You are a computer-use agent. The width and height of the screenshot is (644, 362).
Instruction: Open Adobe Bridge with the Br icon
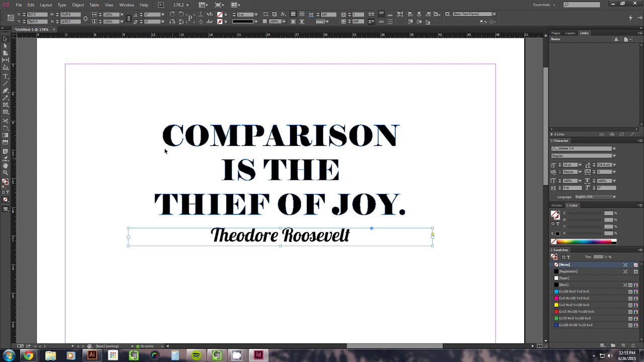[161, 5]
